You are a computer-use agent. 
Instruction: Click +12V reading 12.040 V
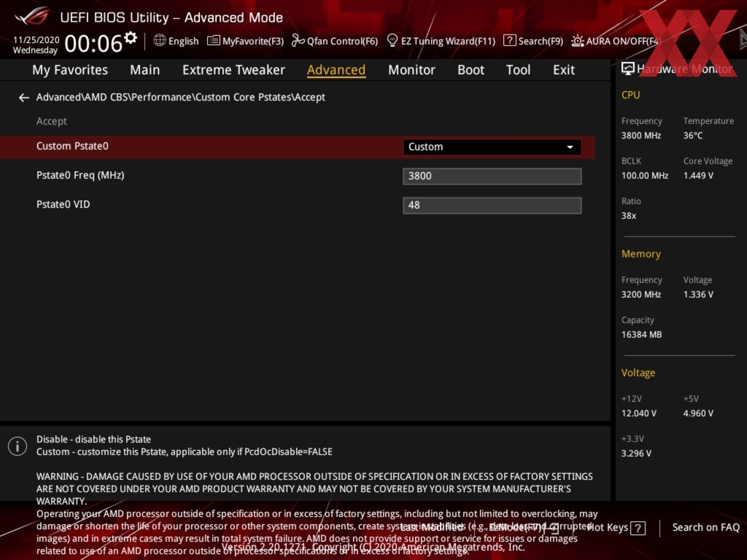point(639,413)
